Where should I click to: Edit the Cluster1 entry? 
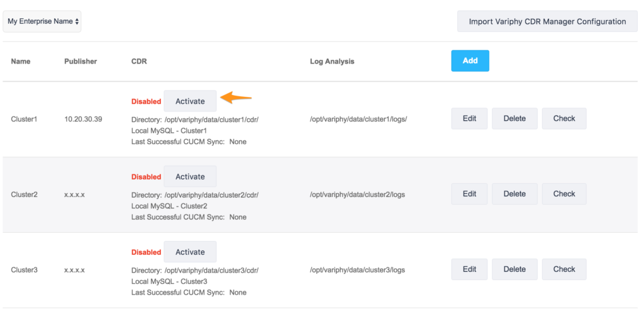coord(469,118)
